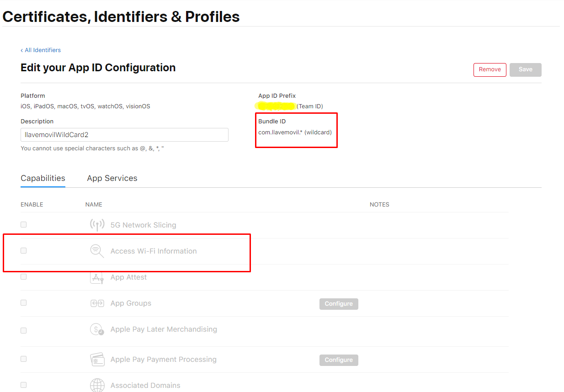Click the Apple Pay Later Merchandising icon
Viewport: 564px width, 392px height.
tap(97, 329)
